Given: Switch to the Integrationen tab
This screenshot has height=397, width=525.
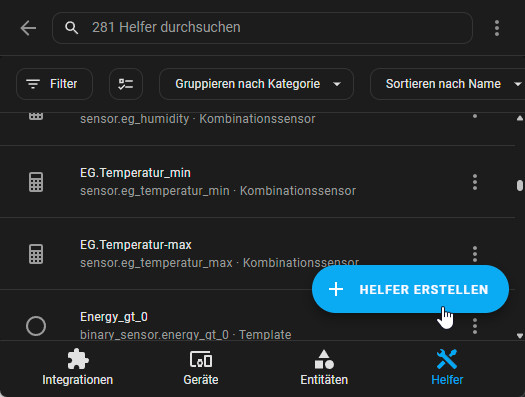Looking at the screenshot, I should [x=78, y=368].
